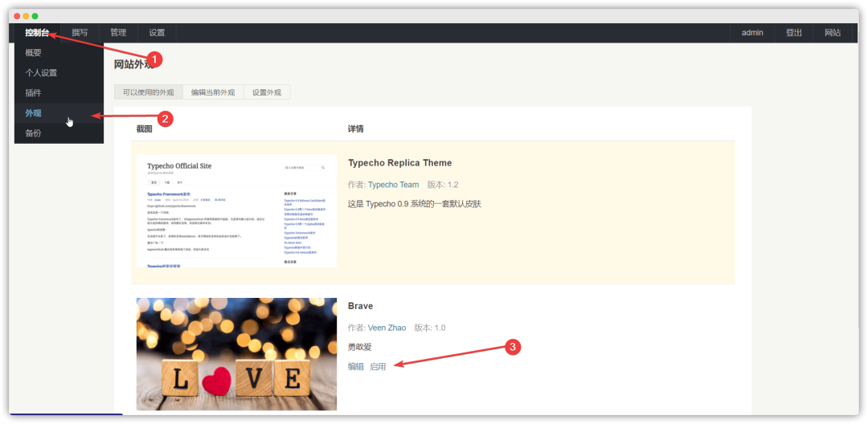
Task: Click the admin user link
Action: [752, 33]
